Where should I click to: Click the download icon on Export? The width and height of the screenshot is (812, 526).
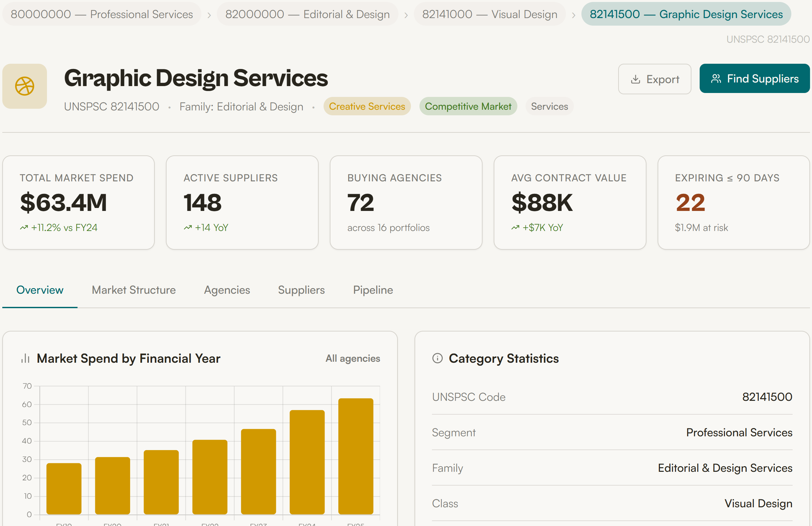click(x=635, y=79)
